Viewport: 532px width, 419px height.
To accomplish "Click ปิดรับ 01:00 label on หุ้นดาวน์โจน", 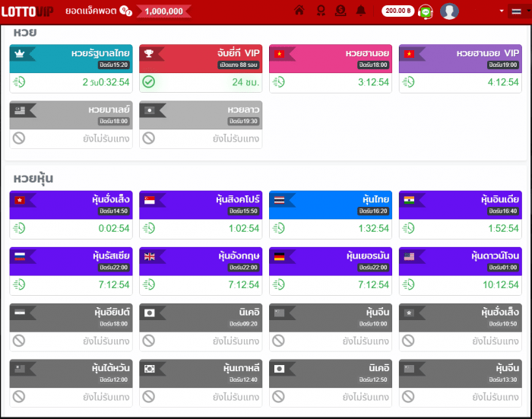I will click(x=503, y=268).
